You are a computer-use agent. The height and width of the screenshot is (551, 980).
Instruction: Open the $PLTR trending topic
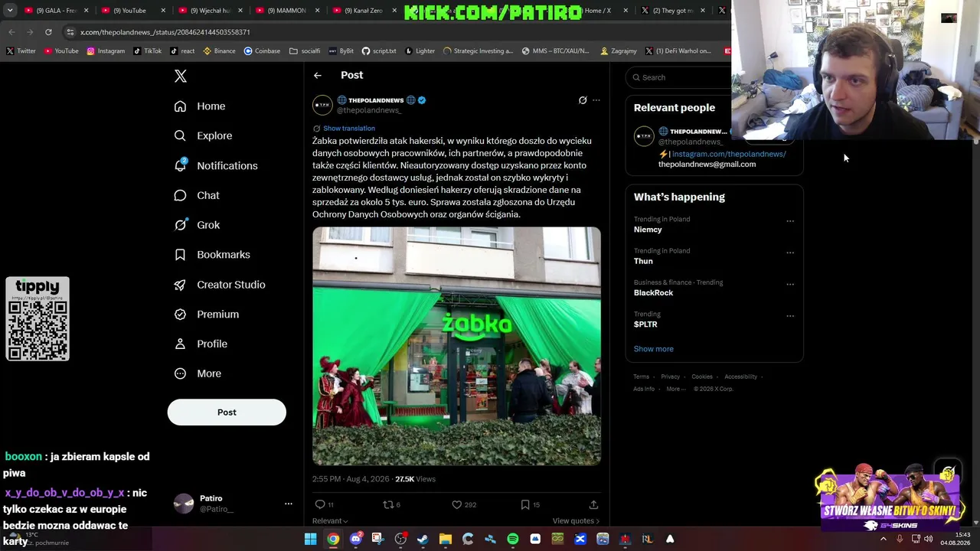645,324
